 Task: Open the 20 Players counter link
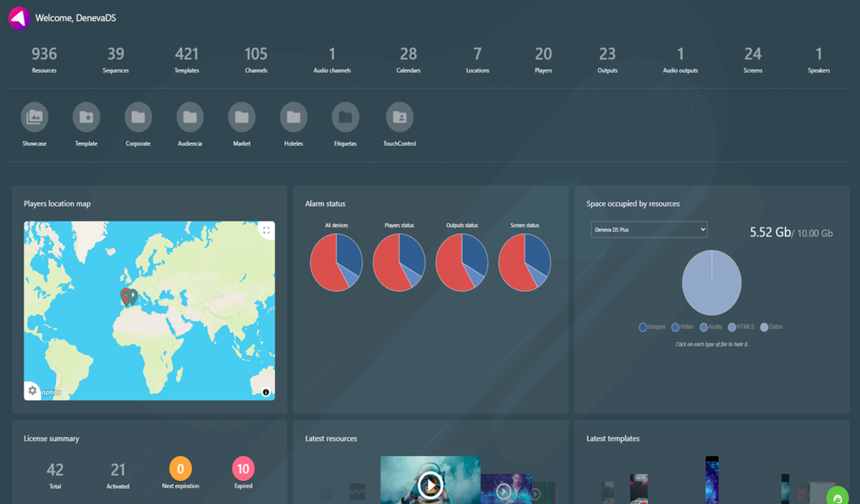(543, 58)
